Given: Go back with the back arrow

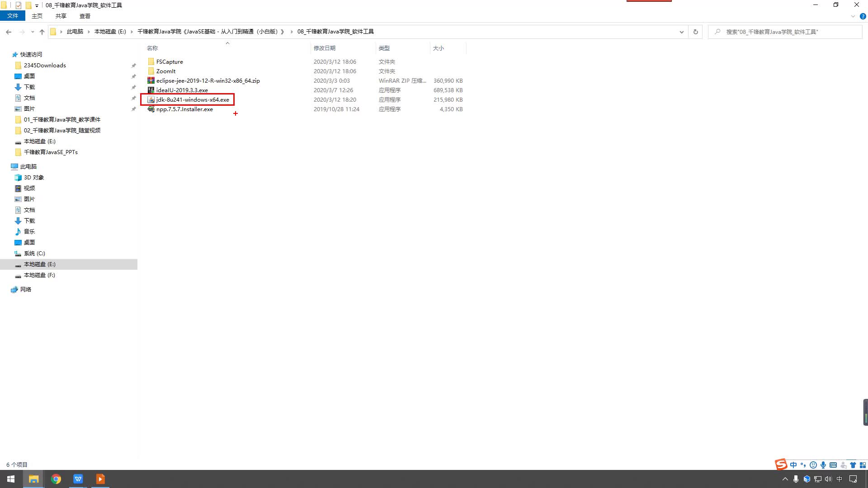Looking at the screenshot, I should 9,32.
